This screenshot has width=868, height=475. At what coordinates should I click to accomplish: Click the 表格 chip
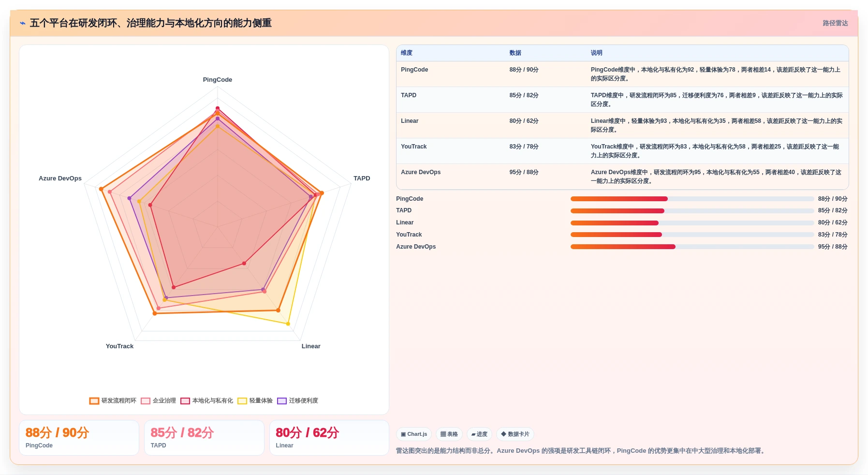click(449, 434)
